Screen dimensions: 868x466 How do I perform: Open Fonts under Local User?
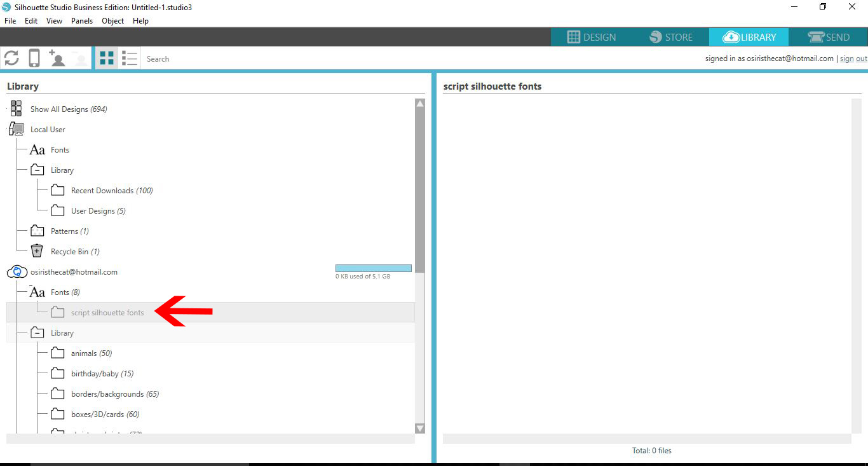[x=60, y=150]
